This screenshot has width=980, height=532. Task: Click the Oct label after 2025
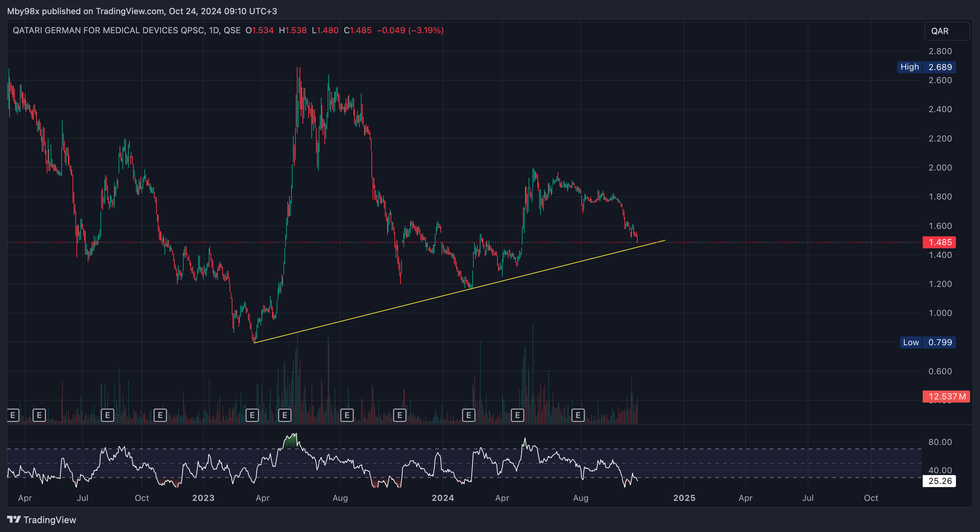tap(871, 498)
